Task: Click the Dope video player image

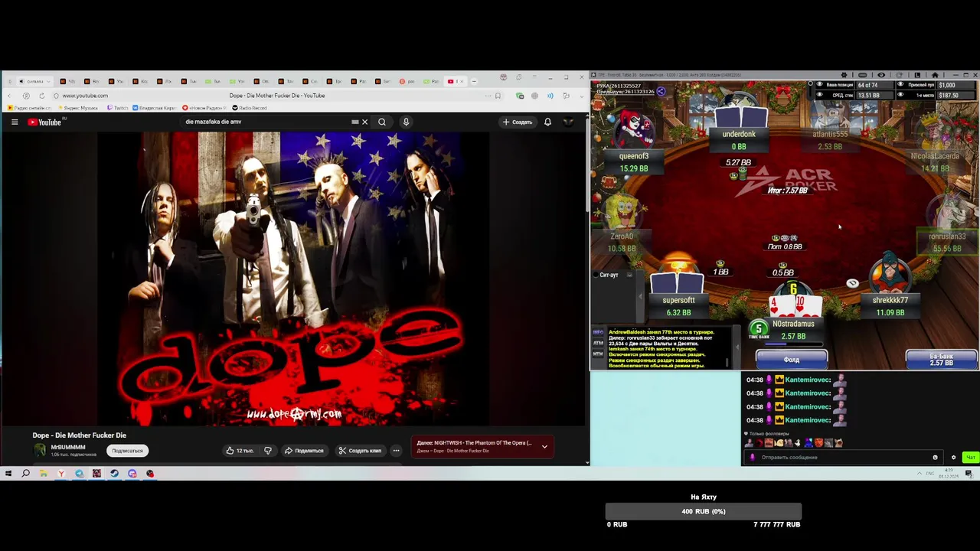Action: pyautogui.click(x=294, y=279)
